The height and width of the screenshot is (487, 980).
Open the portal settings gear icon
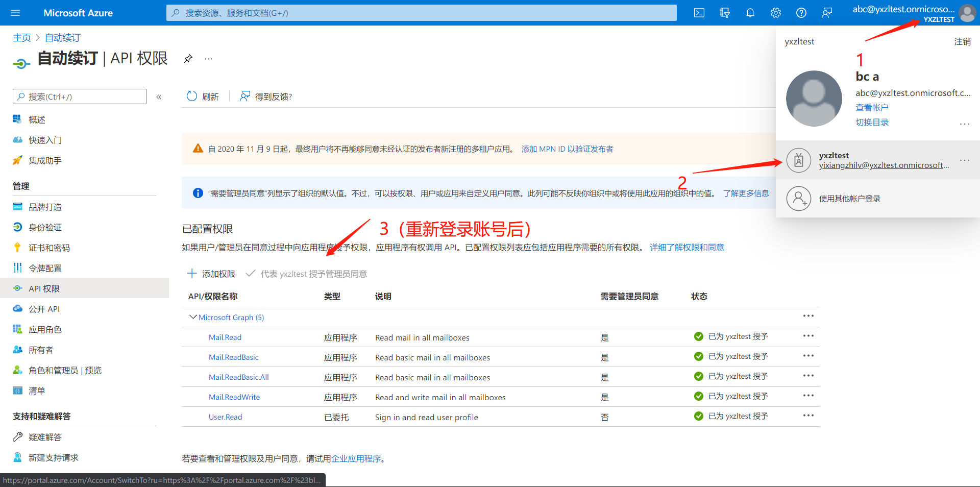pos(775,13)
